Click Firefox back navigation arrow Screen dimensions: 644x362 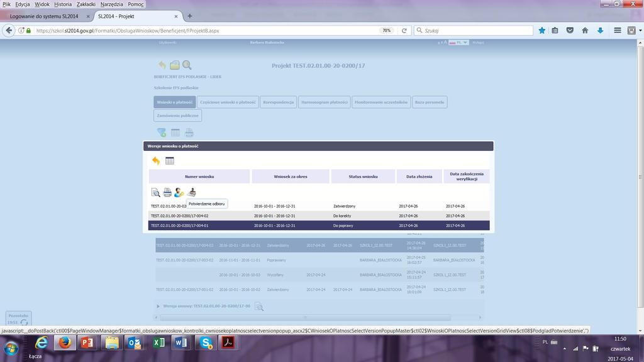9,30
